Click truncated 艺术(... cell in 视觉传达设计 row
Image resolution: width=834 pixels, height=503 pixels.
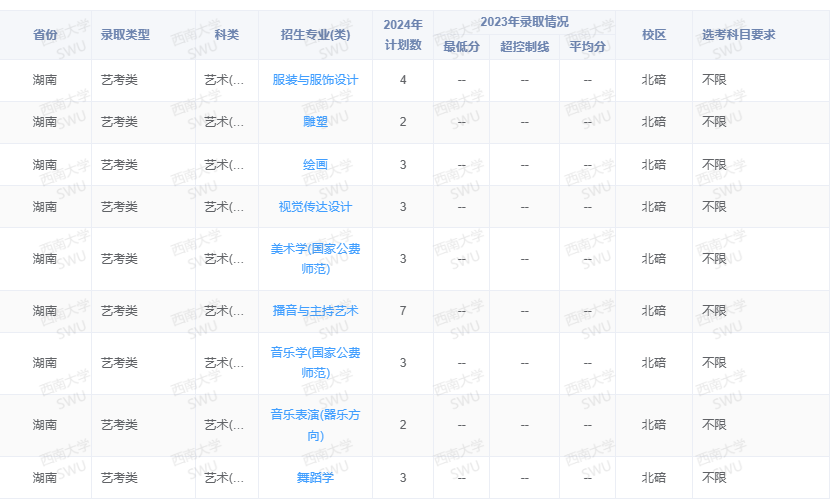click(224, 207)
